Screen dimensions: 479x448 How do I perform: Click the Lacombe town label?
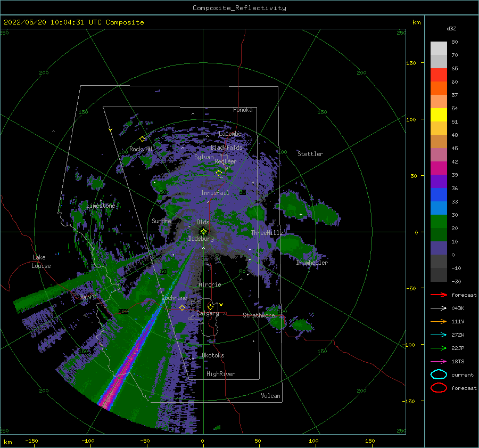(x=230, y=134)
